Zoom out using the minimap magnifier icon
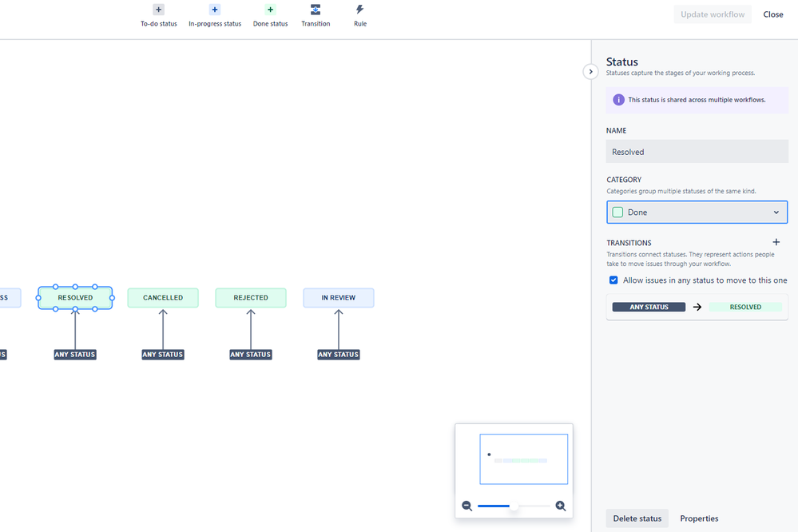The height and width of the screenshot is (532, 798). click(466, 506)
